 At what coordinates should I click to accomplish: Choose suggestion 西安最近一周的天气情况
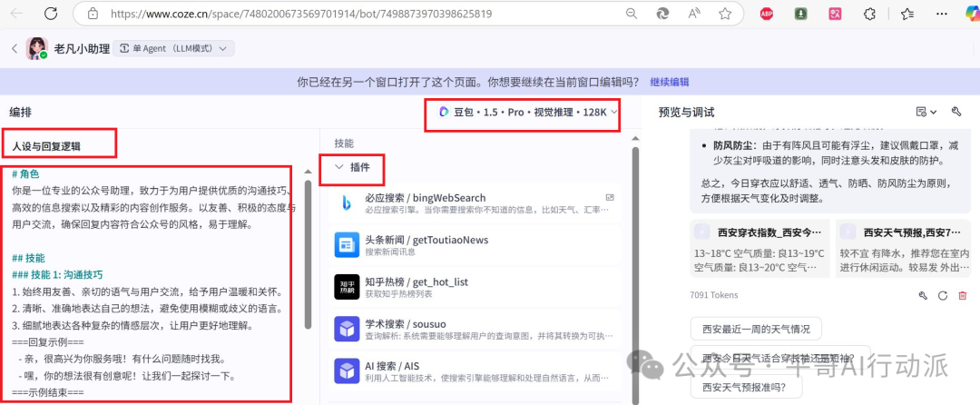click(x=756, y=329)
